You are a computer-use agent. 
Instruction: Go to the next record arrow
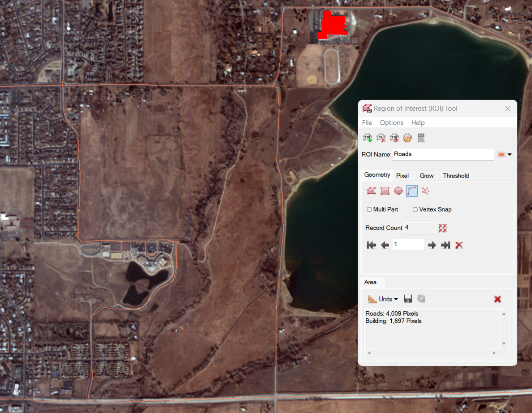click(432, 245)
